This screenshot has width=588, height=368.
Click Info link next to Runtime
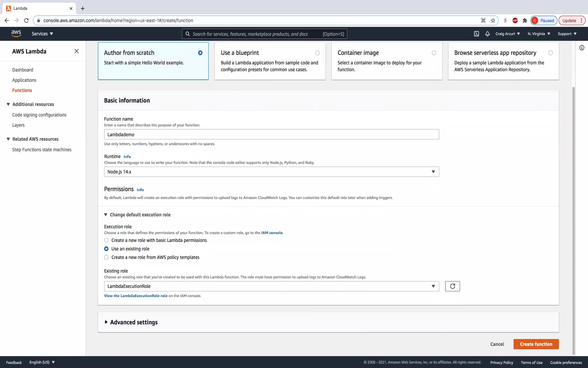[127, 157]
